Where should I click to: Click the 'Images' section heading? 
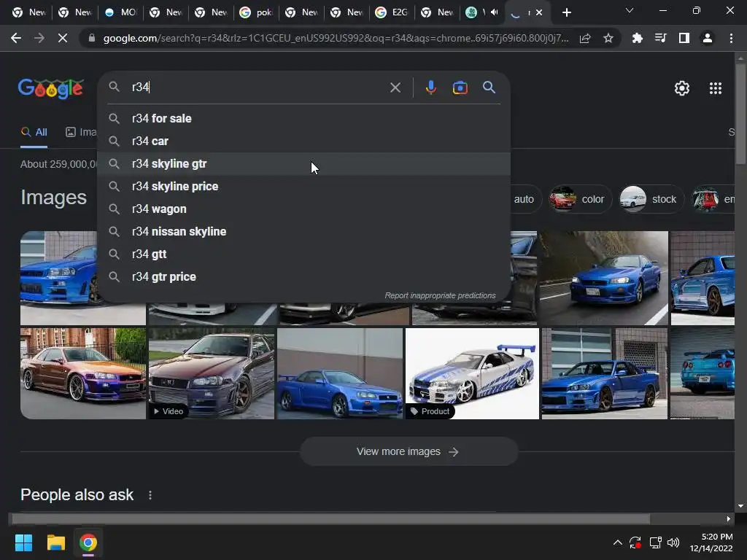click(x=53, y=197)
